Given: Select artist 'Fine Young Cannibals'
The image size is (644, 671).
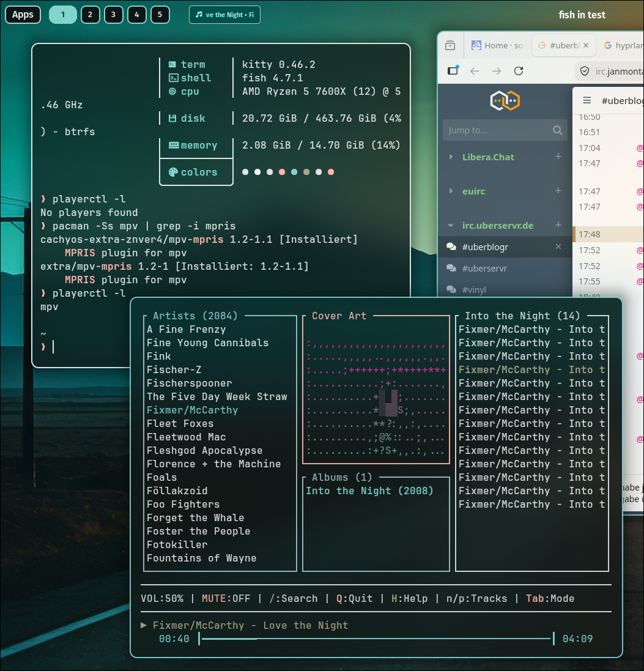Looking at the screenshot, I should point(207,343).
